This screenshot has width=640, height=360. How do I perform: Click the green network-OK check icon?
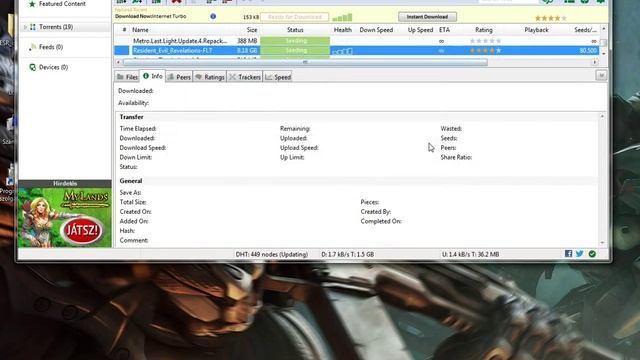coord(592,254)
